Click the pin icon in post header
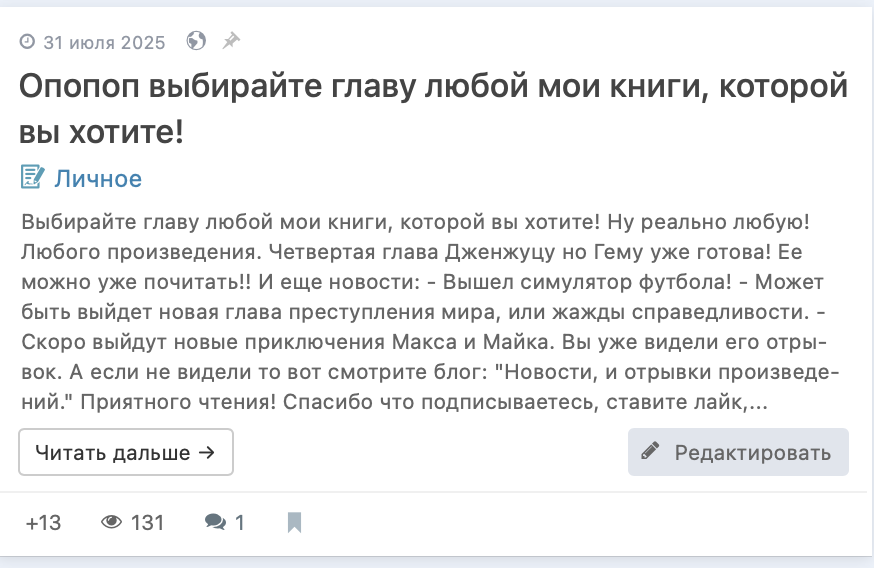This screenshot has width=874, height=568. coord(231,41)
